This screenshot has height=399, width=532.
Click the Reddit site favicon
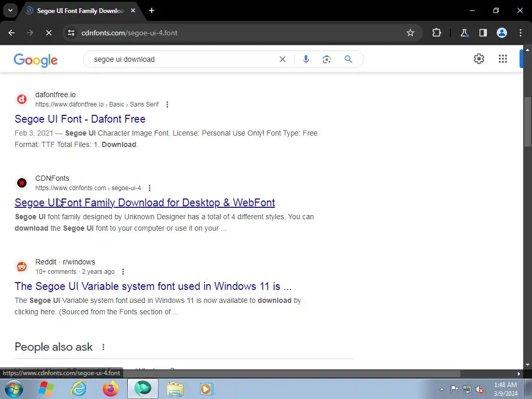click(x=22, y=267)
